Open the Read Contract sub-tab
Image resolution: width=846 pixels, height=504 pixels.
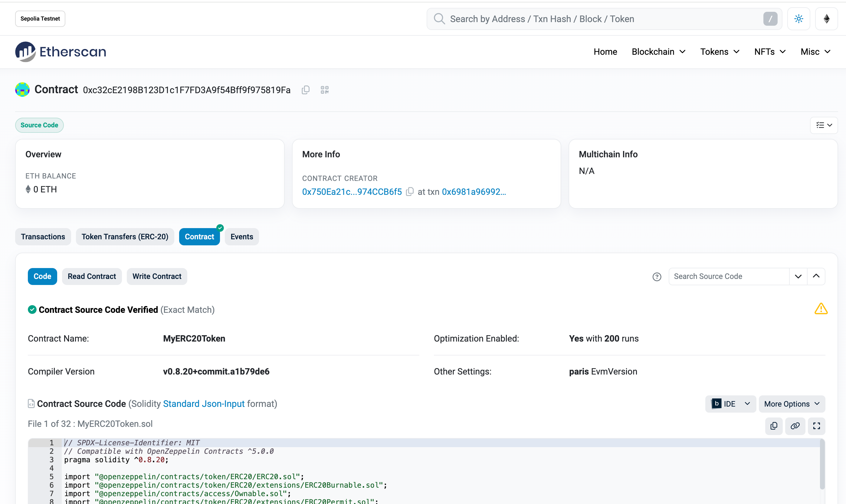tap(92, 277)
